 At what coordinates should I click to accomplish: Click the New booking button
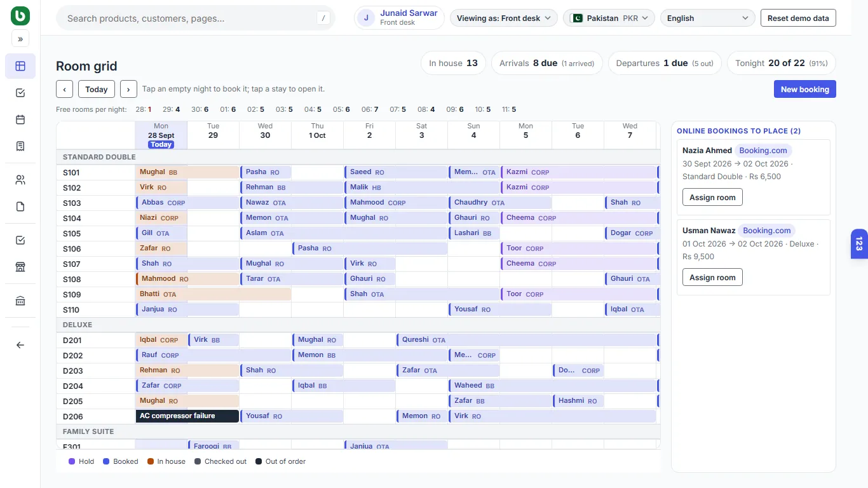(x=804, y=89)
